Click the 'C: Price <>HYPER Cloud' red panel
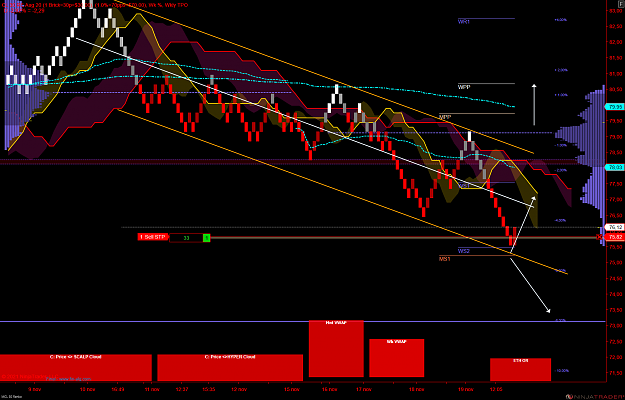This screenshot has height=400, width=625. [230, 367]
